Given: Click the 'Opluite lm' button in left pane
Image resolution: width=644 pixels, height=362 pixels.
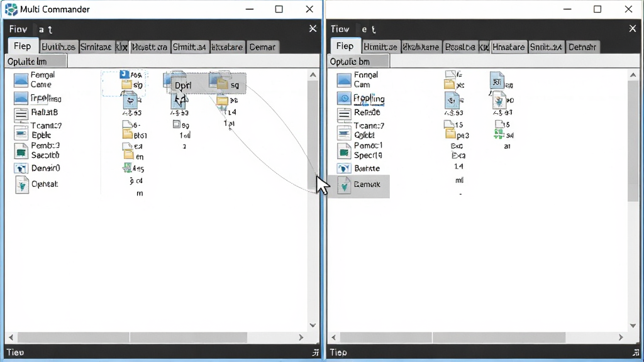Looking at the screenshot, I should click(35, 62).
